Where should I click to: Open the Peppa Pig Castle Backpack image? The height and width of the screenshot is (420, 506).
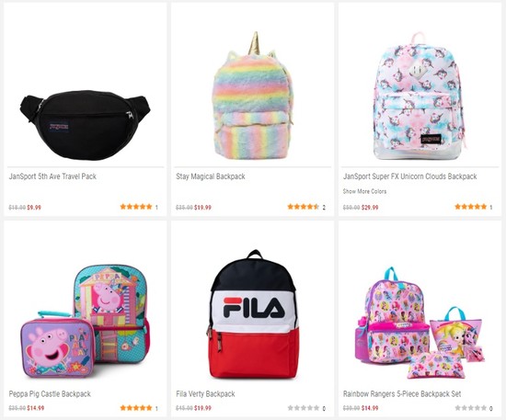click(x=86, y=321)
